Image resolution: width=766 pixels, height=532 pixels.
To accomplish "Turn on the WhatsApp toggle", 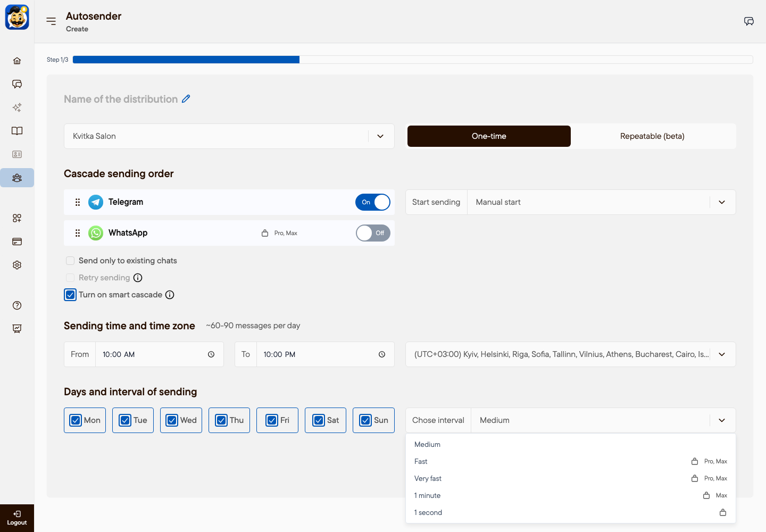I will 373,233.
